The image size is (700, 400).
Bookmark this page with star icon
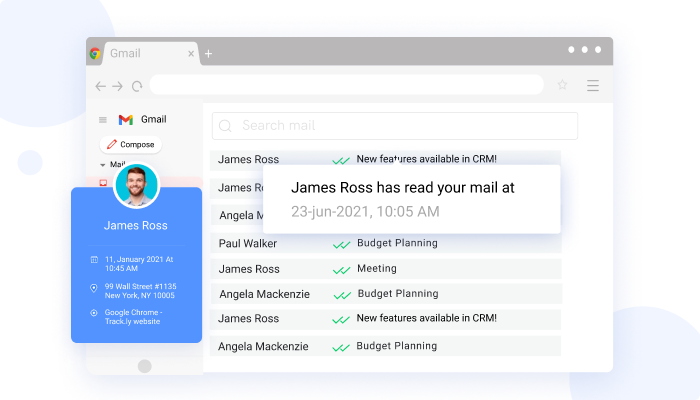pyautogui.click(x=562, y=85)
